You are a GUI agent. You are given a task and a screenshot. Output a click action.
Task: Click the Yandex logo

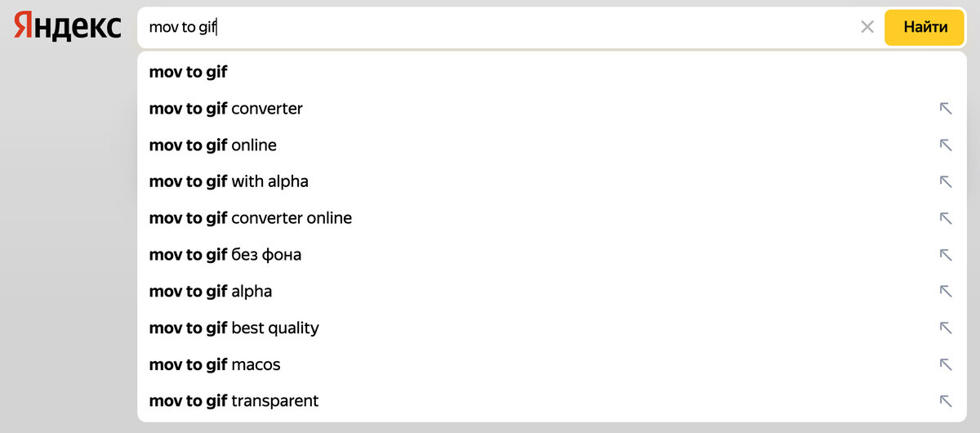[x=67, y=27]
